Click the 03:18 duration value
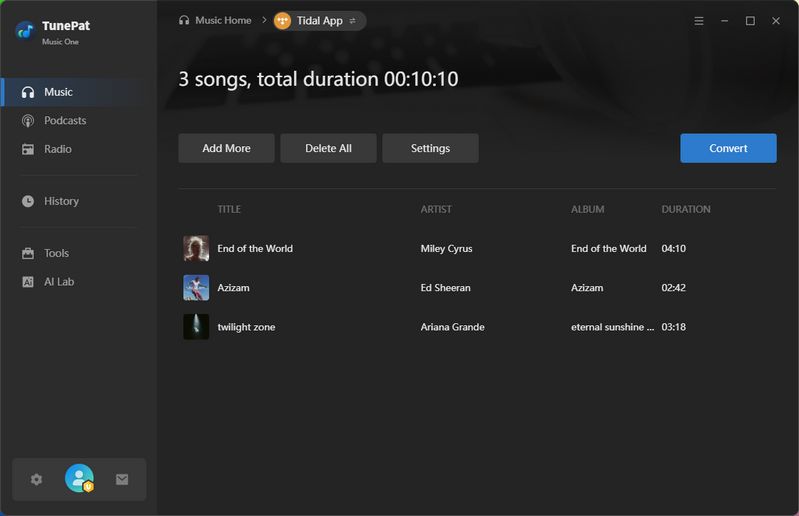799x516 pixels. [673, 327]
